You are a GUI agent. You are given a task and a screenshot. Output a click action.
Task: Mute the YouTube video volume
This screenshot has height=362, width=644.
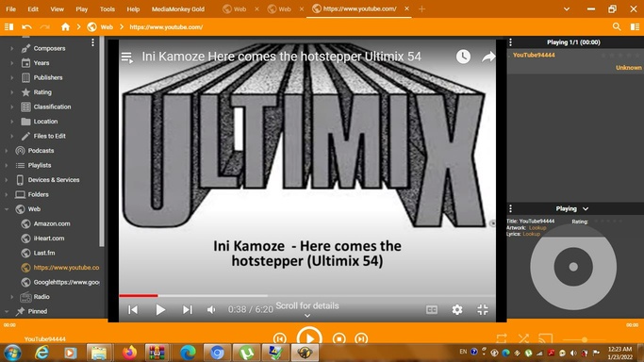pos(211,309)
